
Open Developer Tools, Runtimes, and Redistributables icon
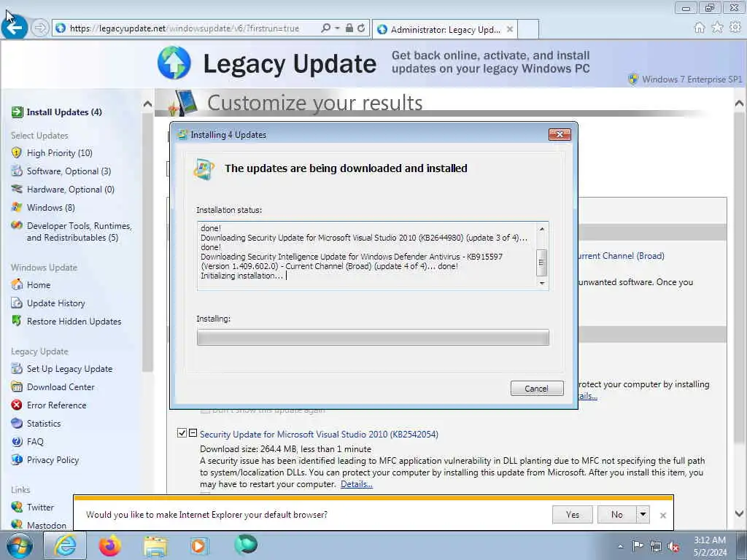click(17, 225)
